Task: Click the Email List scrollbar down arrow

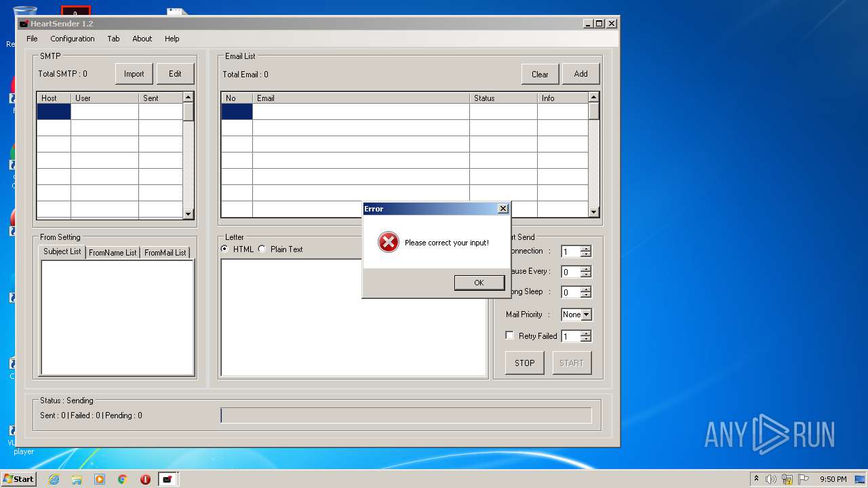Action: coord(593,212)
